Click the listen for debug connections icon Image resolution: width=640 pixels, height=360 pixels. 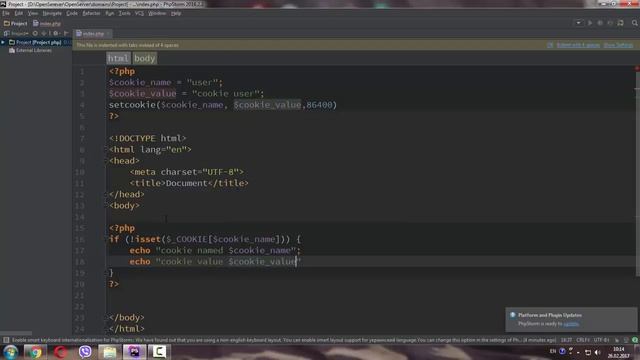pyautogui.click(x=620, y=23)
